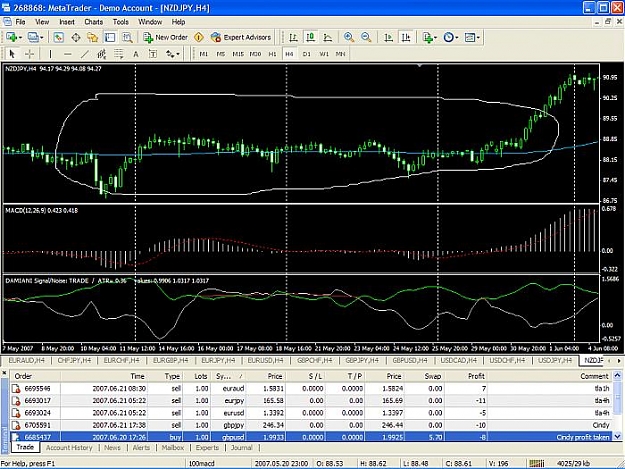Image resolution: width=625 pixels, height=469 pixels.
Task: Click terminal list scroll down arrow
Action: pyautogui.click(x=617, y=437)
